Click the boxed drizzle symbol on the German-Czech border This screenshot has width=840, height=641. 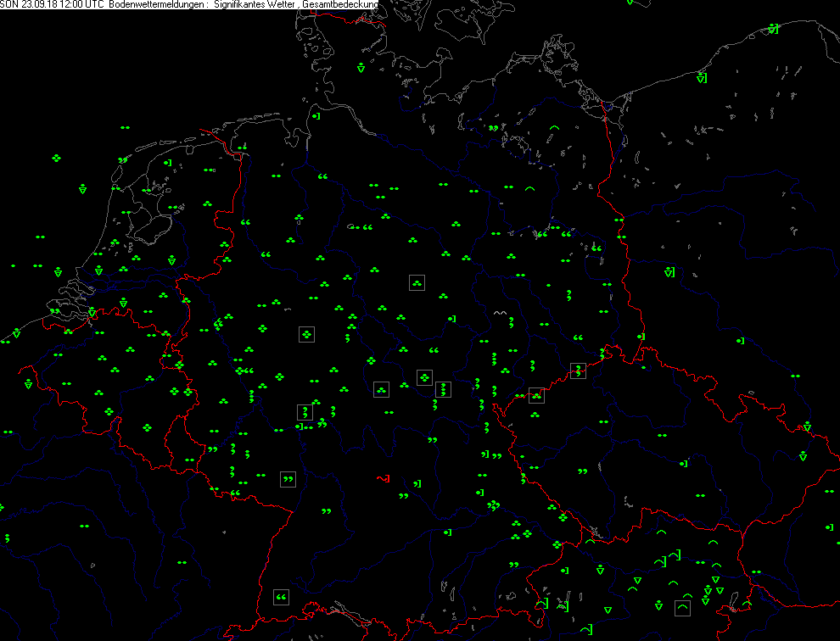(x=579, y=371)
